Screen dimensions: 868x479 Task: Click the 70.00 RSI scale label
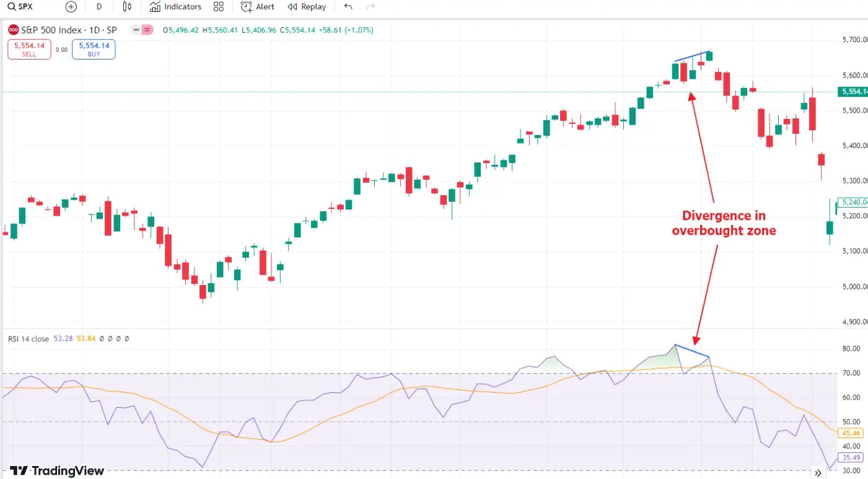coord(852,373)
